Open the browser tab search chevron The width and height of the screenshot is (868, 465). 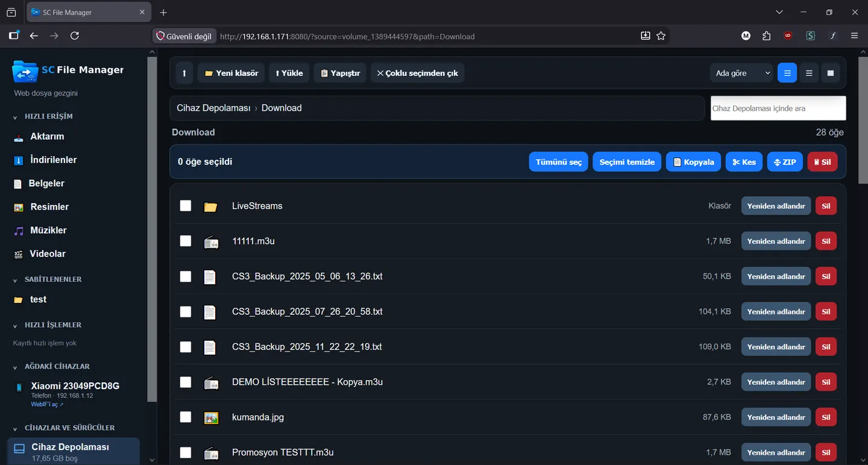tap(779, 12)
